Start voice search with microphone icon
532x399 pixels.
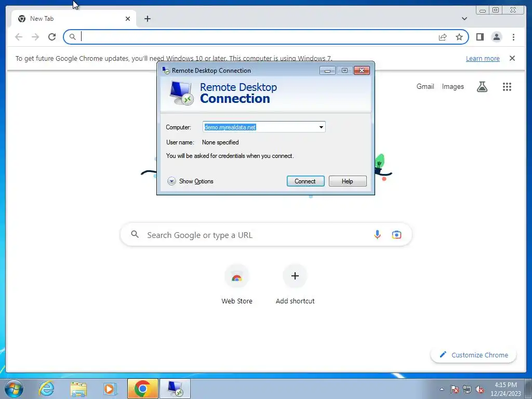377,234
